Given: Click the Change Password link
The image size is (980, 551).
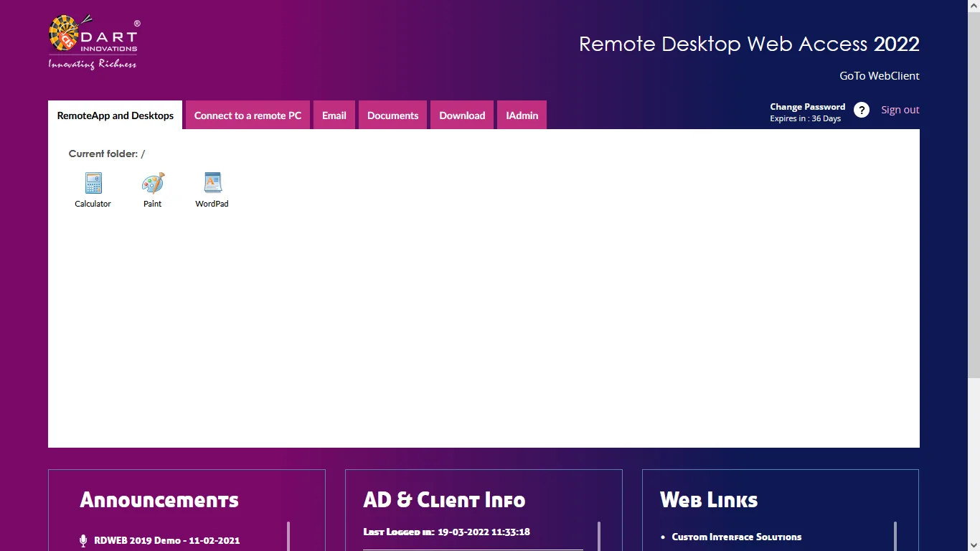Looking at the screenshot, I should coord(808,107).
